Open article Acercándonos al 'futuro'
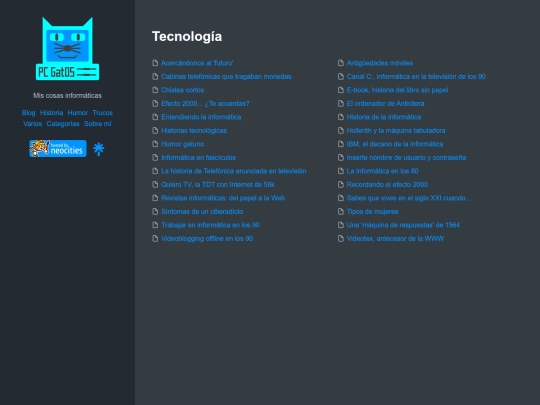 click(197, 63)
